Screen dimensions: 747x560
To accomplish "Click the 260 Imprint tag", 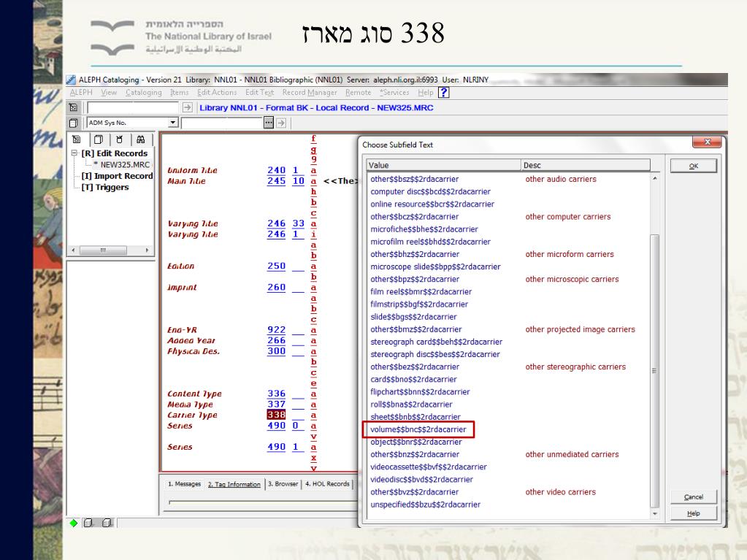I will (276, 287).
